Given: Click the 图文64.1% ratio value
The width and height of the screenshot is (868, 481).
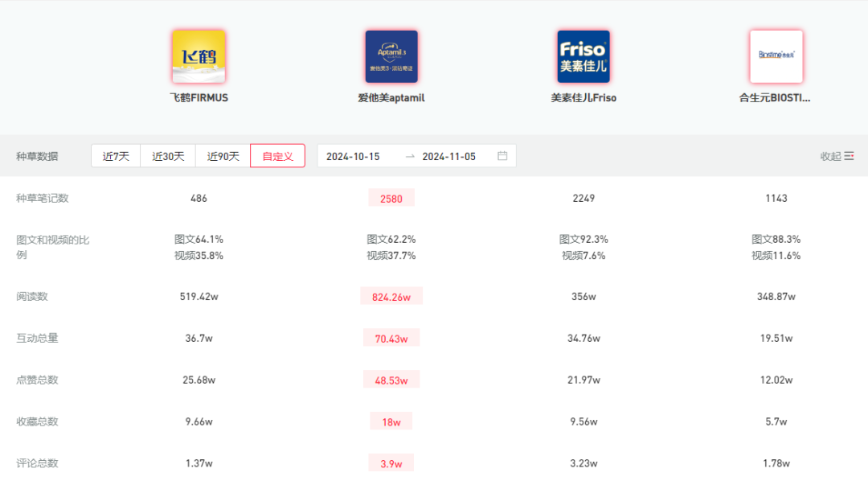Looking at the screenshot, I should click(x=199, y=239).
